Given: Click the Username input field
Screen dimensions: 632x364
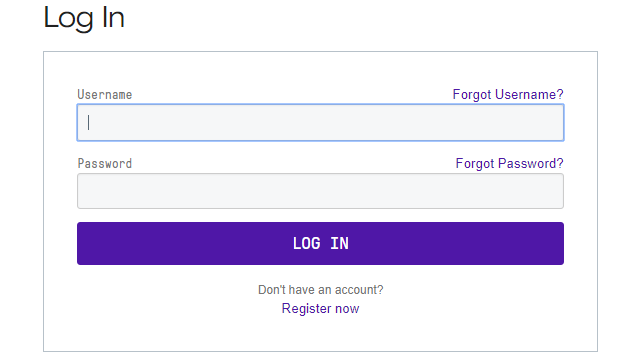Looking at the screenshot, I should coord(320,123).
